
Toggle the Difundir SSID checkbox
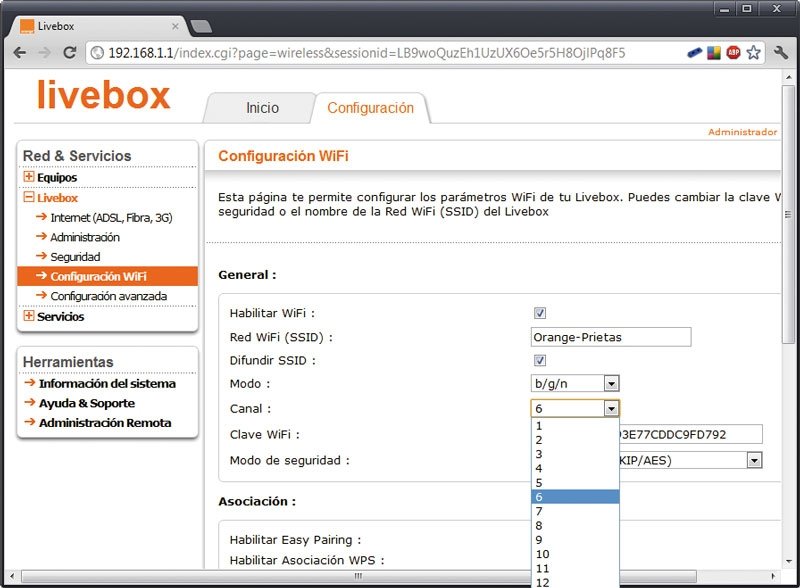click(540, 360)
